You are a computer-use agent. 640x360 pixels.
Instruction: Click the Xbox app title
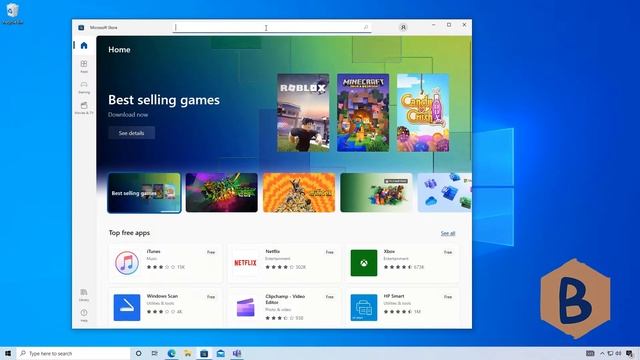pos(389,251)
